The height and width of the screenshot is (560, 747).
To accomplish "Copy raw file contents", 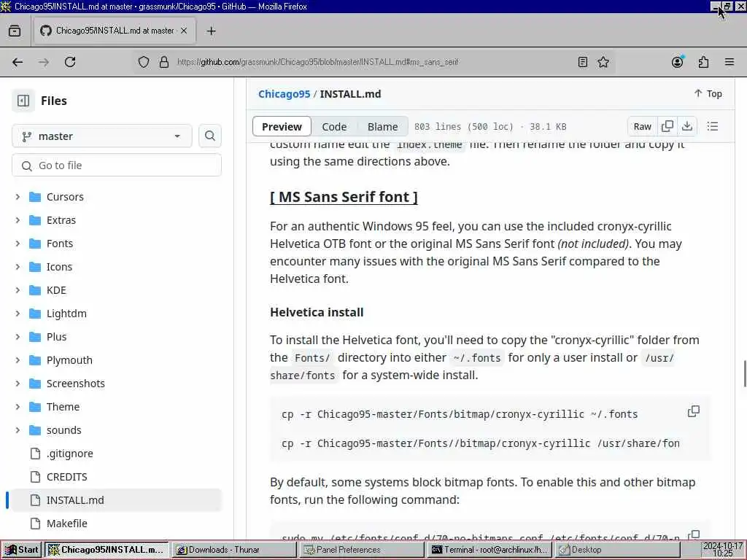I will click(x=667, y=126).
